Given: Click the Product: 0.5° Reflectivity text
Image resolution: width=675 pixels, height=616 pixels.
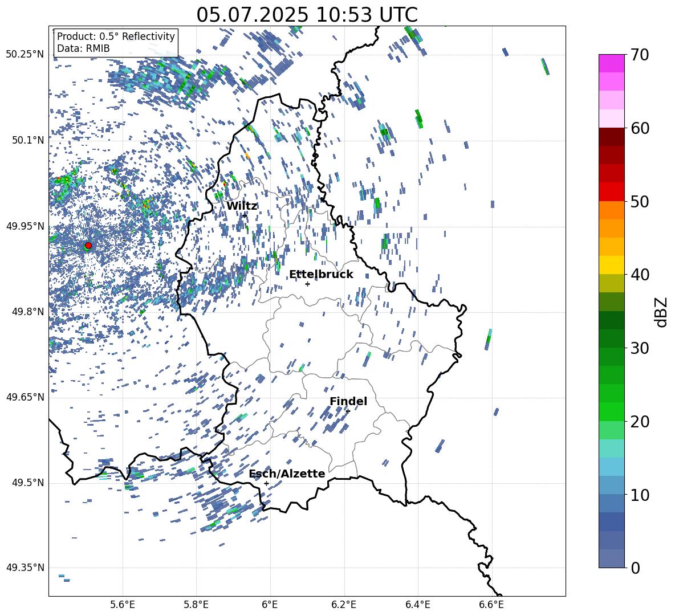Looking at the screenshot, I should coord(116,36).
